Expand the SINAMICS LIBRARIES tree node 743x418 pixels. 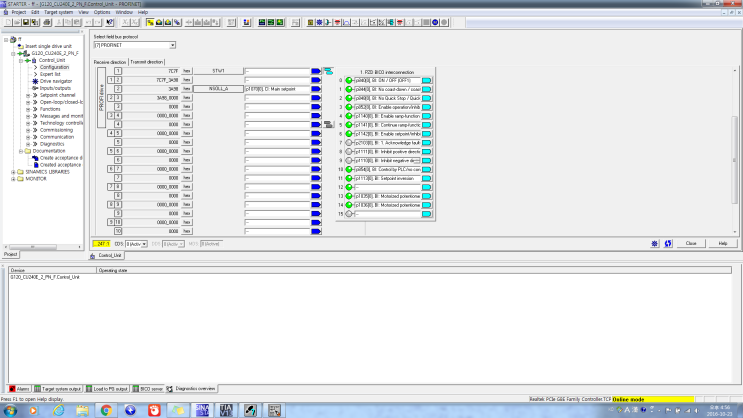[13, 172]
